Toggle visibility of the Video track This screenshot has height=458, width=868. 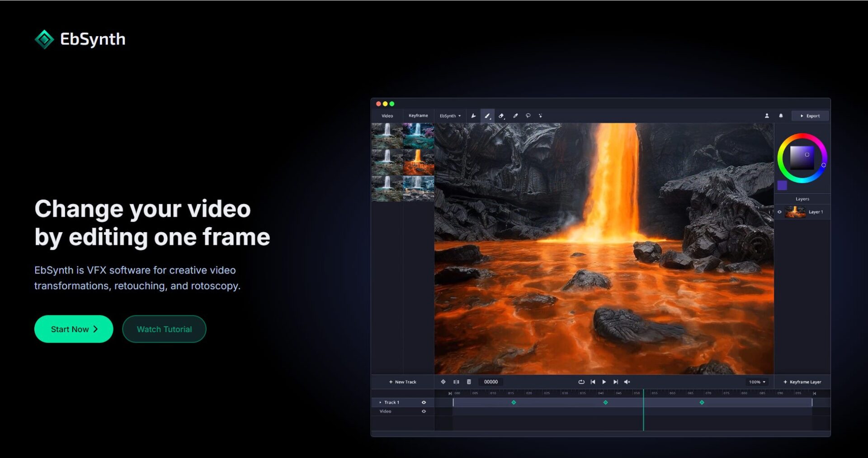point(424,411)
